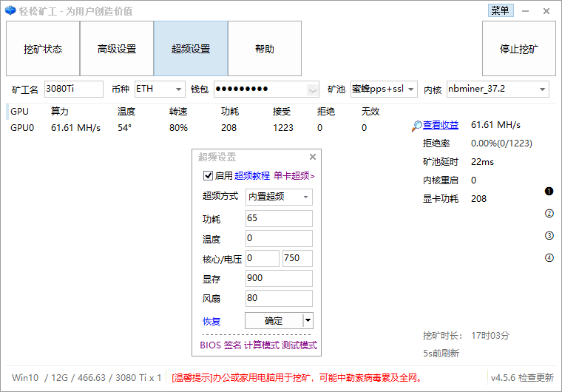
Task: Select page indicator number 1
Action: 549,192
